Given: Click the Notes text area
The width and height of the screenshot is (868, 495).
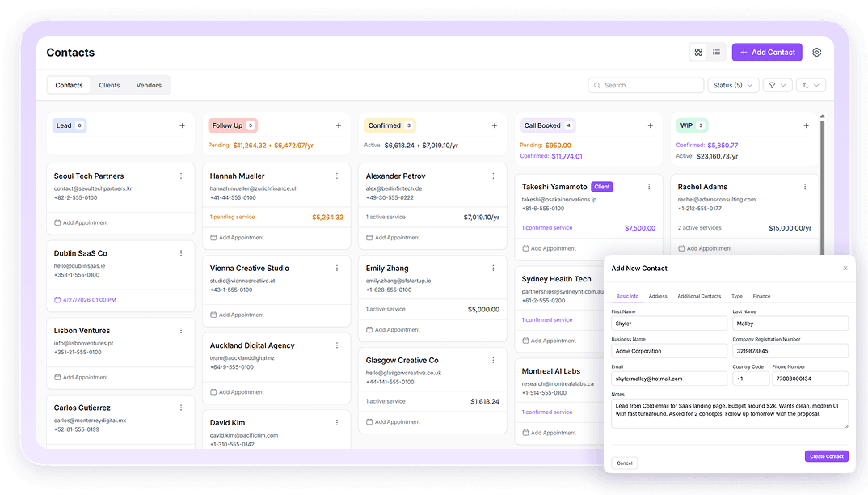Looking at the screenshot, I should tap(730, 413).
